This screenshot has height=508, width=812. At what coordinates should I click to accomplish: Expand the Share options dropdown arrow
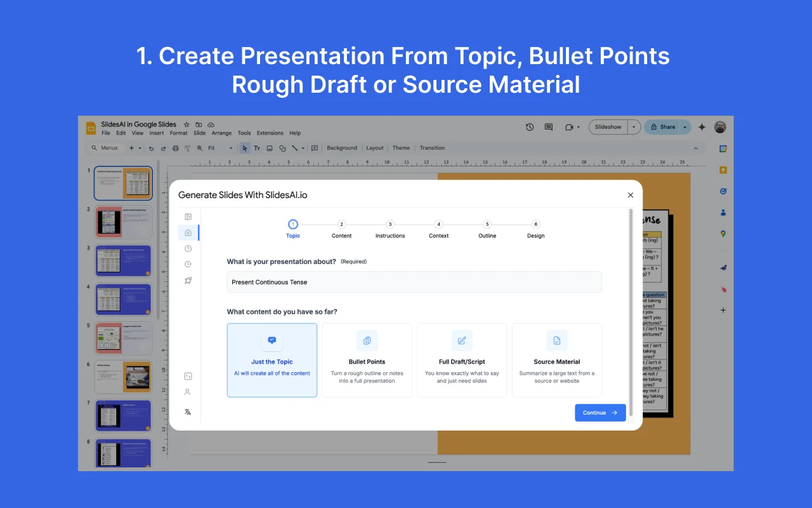685,127
